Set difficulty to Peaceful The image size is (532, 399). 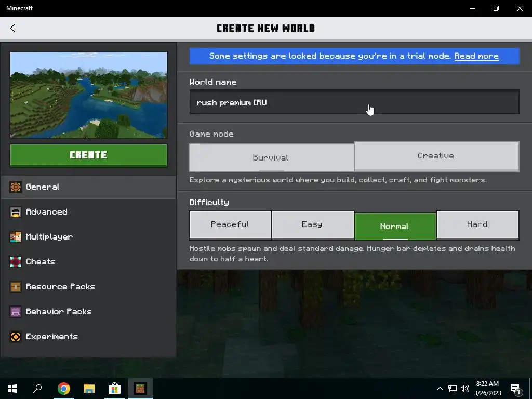[230, 224]
